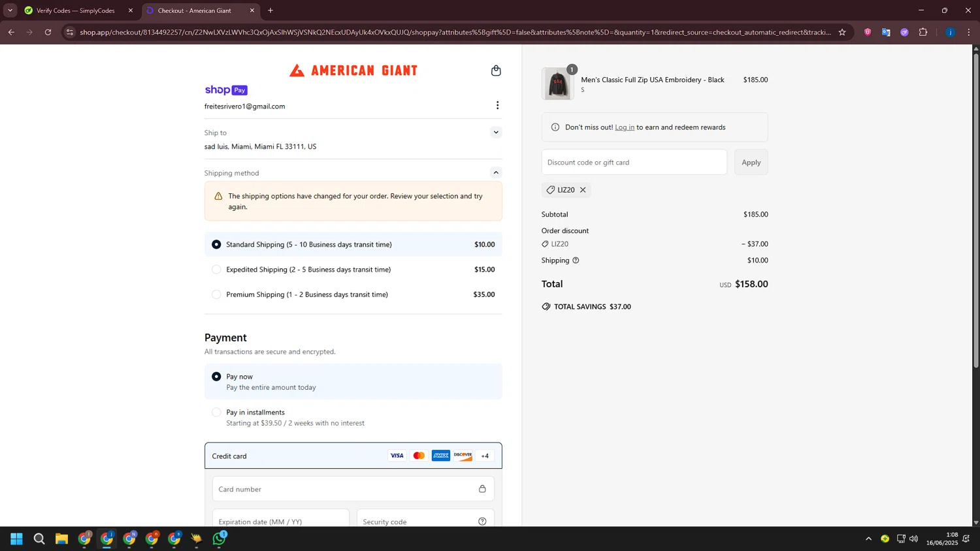Click the shipping info question mark icon
The image size is (980, 551).
pos(576,260)
